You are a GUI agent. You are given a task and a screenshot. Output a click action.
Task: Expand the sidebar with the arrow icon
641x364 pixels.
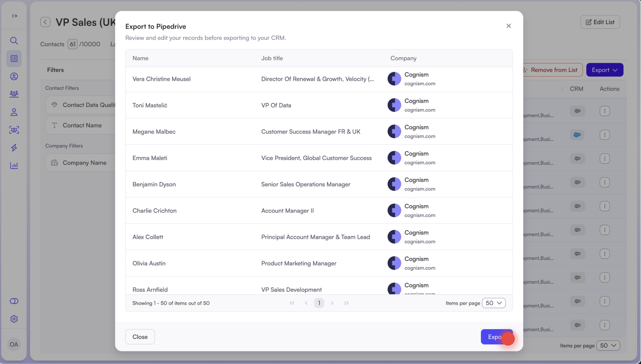(15, 16)
